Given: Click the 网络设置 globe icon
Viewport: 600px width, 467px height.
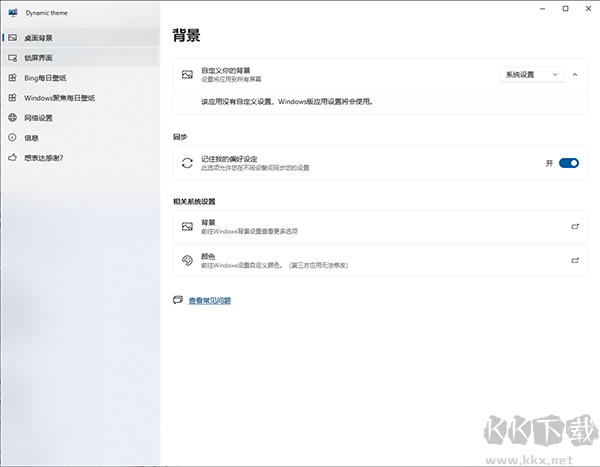Looking at the screenshot, I should coord(13,118).
